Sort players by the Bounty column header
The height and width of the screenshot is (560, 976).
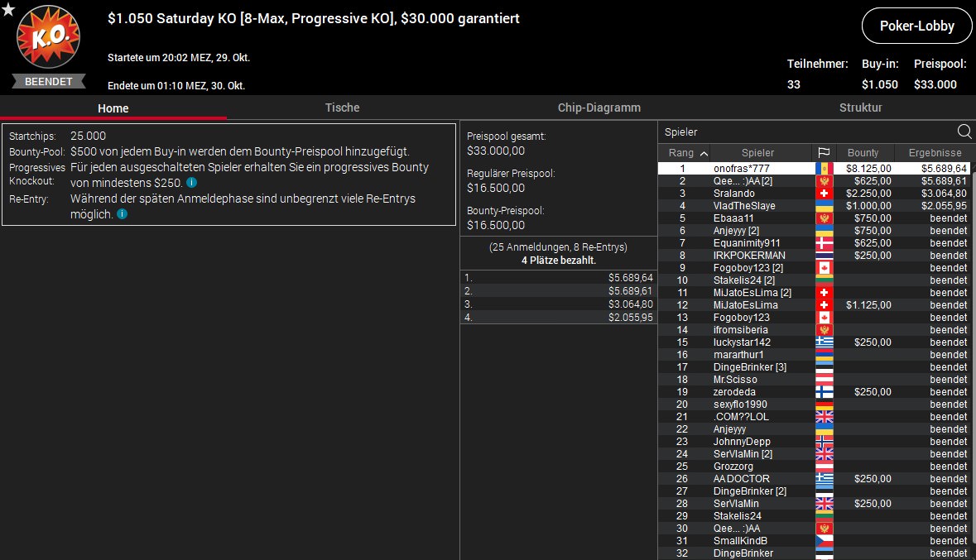tap(863, 153)
